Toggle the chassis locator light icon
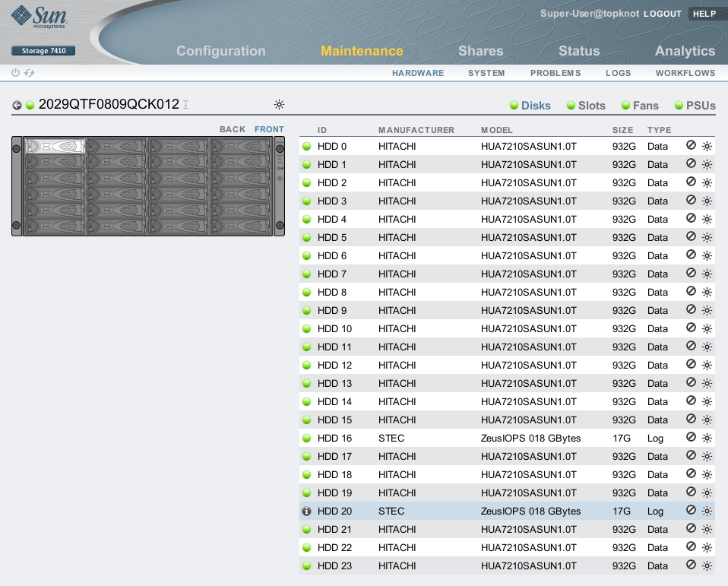This screenshot has width=728, height=586. [x=279, y=105]
